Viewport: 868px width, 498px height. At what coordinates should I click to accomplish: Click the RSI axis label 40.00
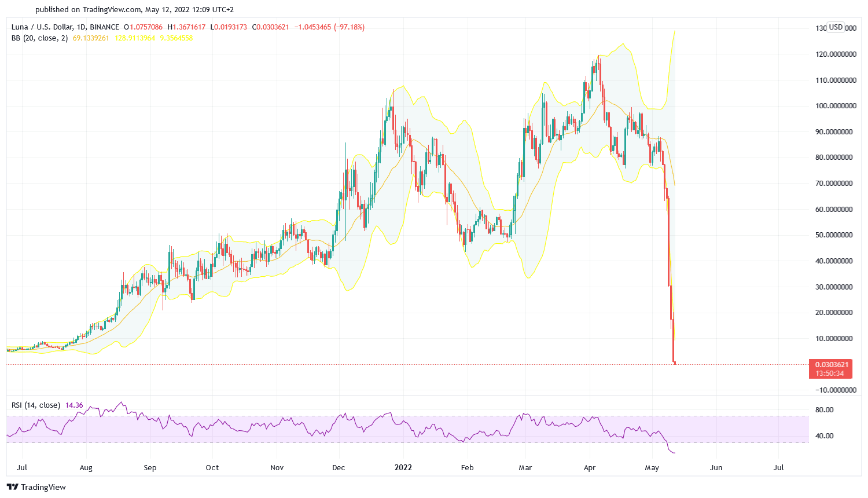click(824, 436)
